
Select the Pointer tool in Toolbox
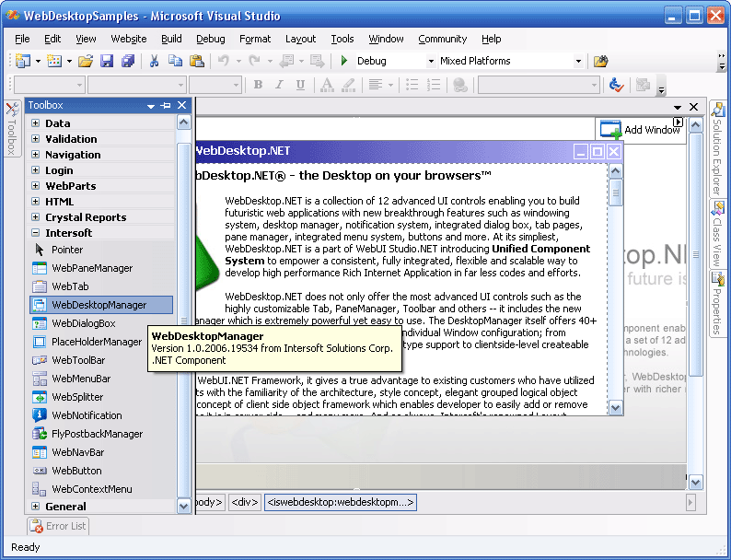[66, 250]
